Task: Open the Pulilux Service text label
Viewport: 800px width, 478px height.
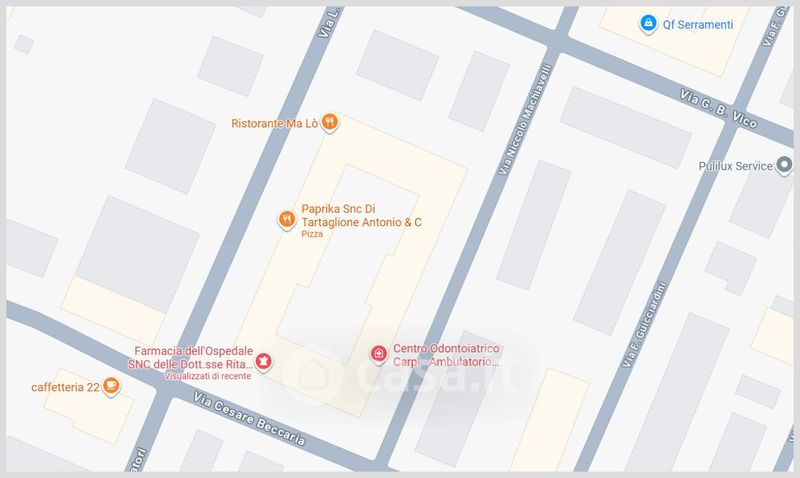Action: pyautogui.click(x=735, y=166)
